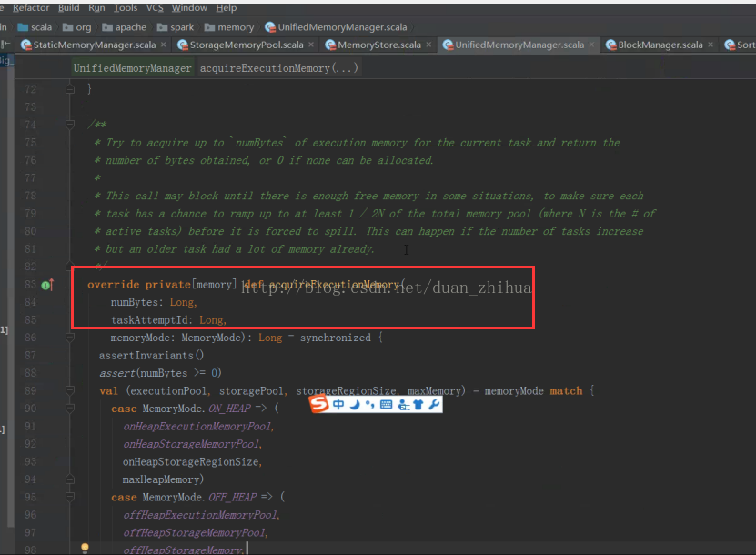This screenshot has height=555, width=756.
Task: Collapse fold end marker at line 94
Action: coord(70,479)
